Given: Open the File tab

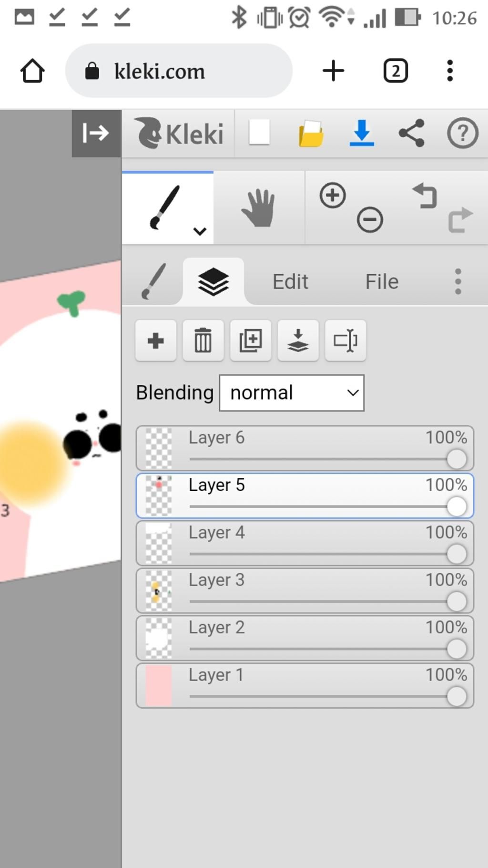Looking at the screenshot, I should (x=382, y=281).
